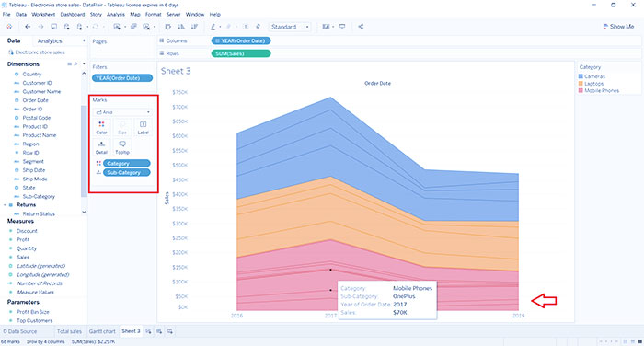
Task: Switch to the Analytics pane tab
Action: tap(50, 41)
